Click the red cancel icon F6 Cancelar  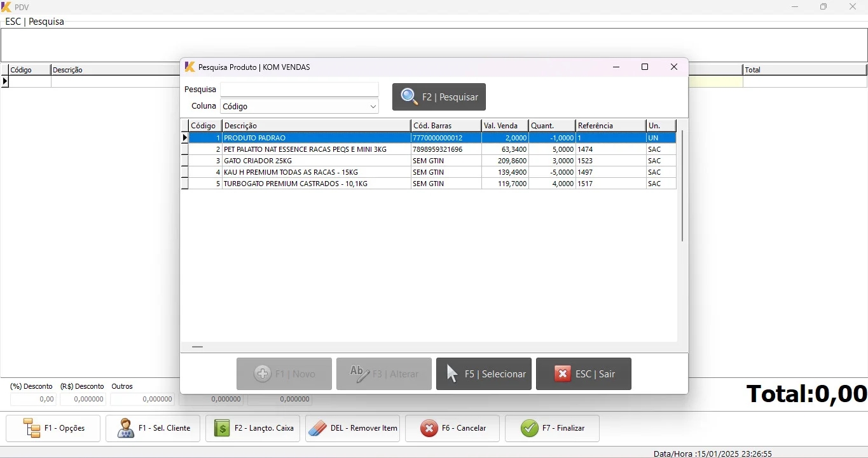coord(429,428)
